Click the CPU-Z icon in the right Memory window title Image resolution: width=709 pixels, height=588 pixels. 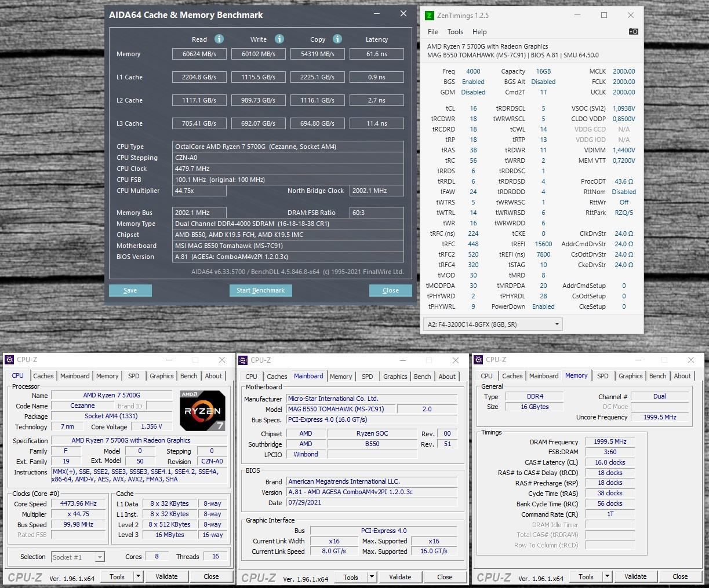click(x=478, y=360)
